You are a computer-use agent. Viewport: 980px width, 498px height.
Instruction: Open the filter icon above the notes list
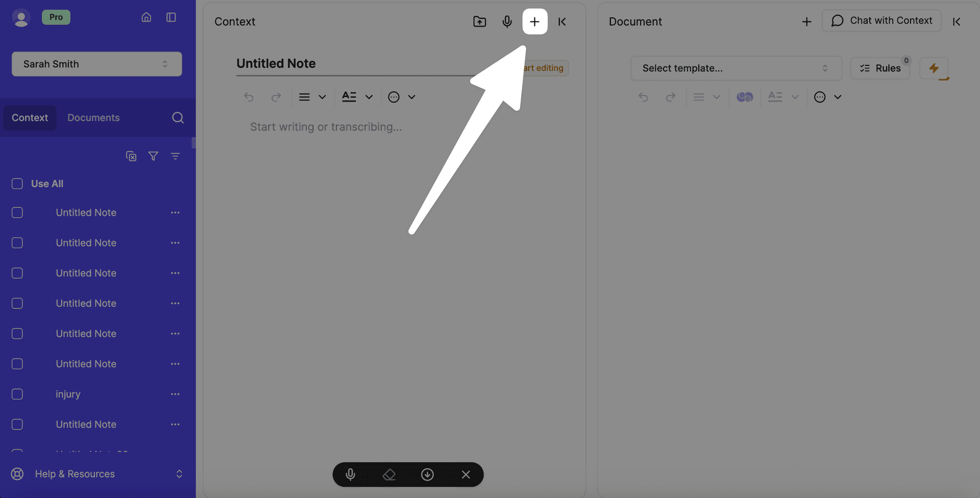coord(153,156)
